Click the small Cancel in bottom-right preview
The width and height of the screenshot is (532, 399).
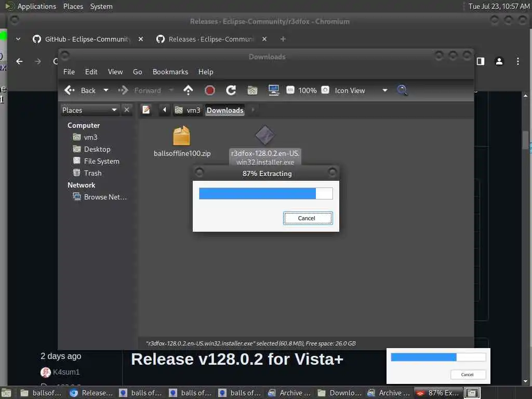468,375
